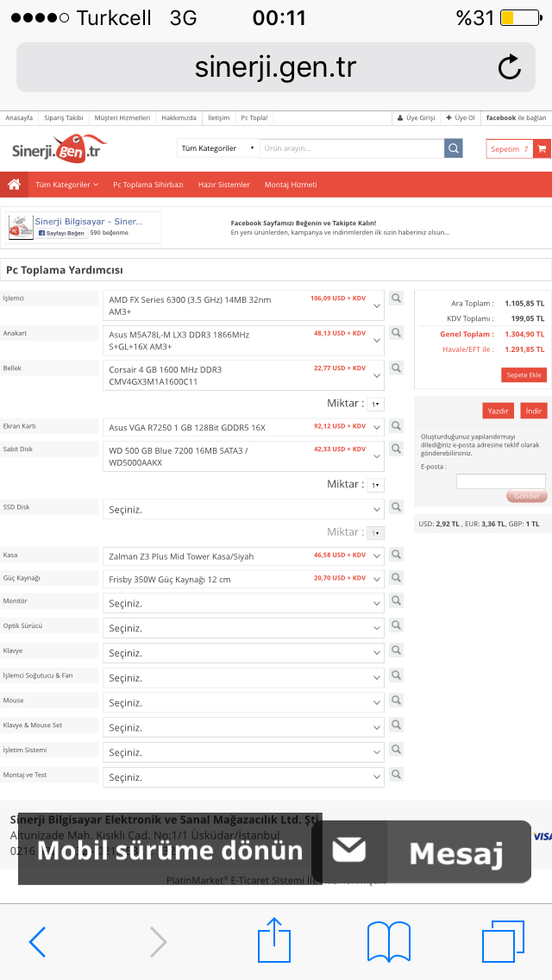Click the İndir button
552x980 pixels.
(x=533, y=411)
